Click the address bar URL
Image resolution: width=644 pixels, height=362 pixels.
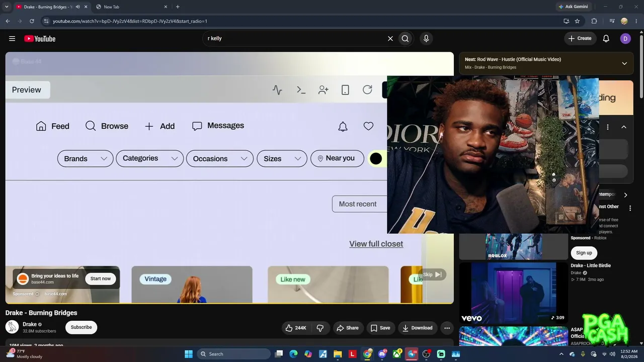point(130,21)
